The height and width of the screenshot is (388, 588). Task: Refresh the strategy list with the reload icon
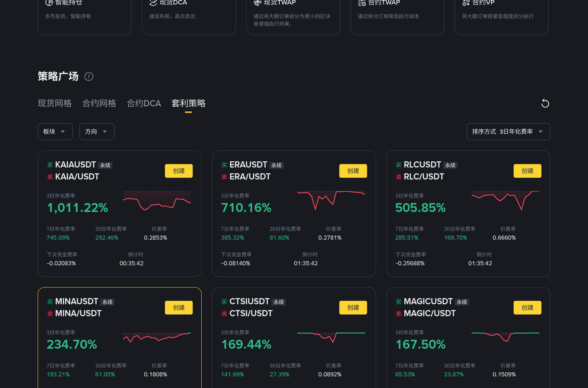pos(545,103)
